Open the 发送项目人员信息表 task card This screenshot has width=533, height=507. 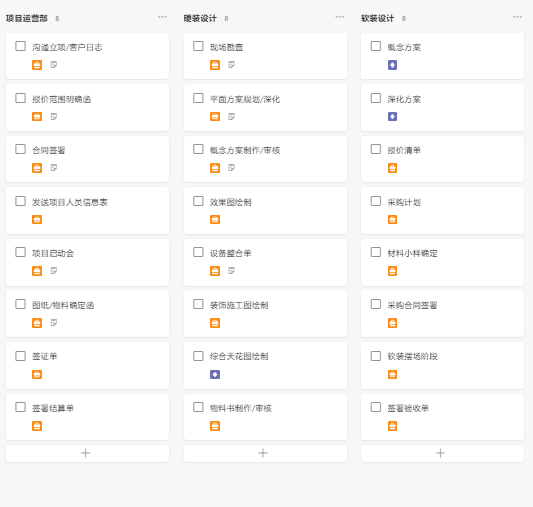click(x=87, y=210)
